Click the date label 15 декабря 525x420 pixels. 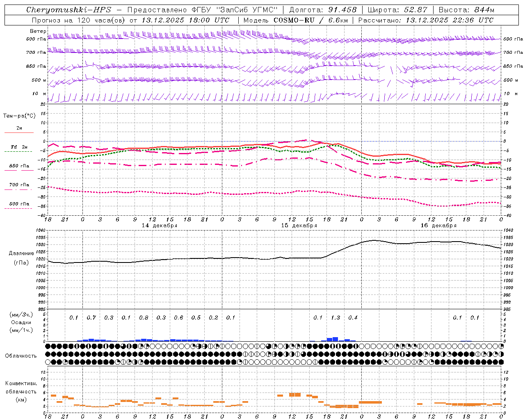(x=299, y=226)
